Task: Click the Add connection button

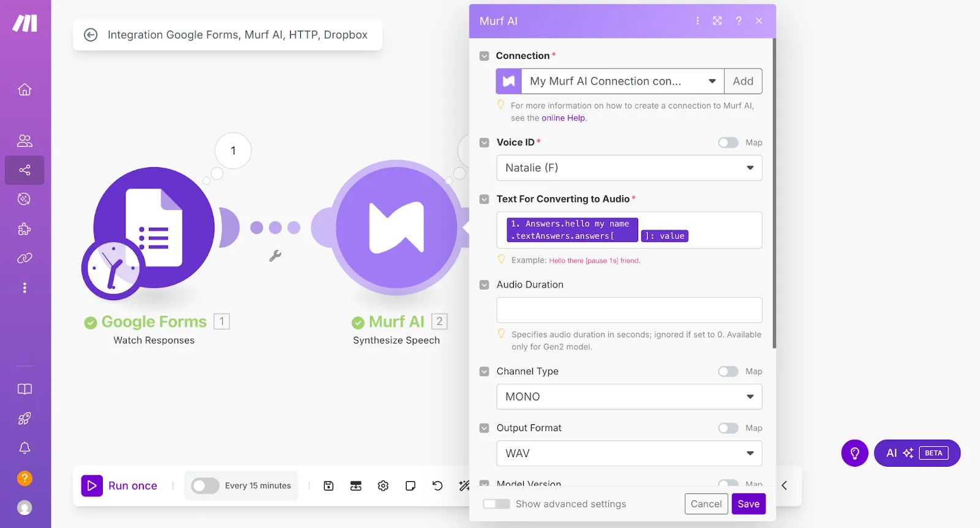Action: [x=743, y=81]
